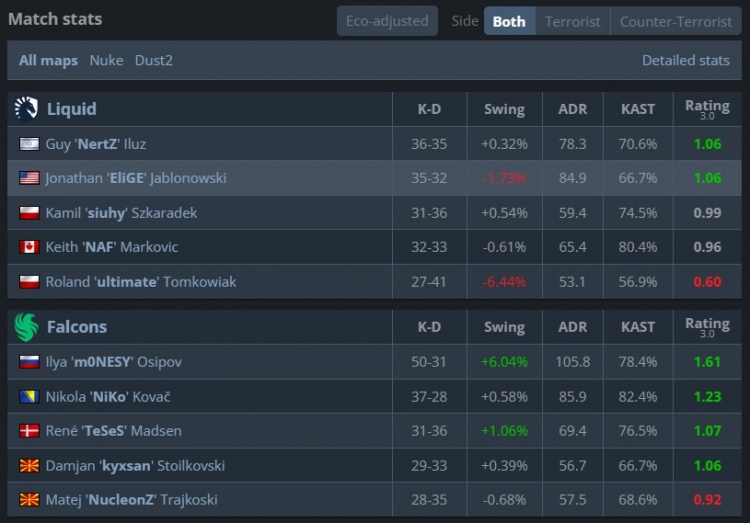Switch side filter to Terrorist
The width and height of the screenshot is (750, 523).
(x=573, y=21)
